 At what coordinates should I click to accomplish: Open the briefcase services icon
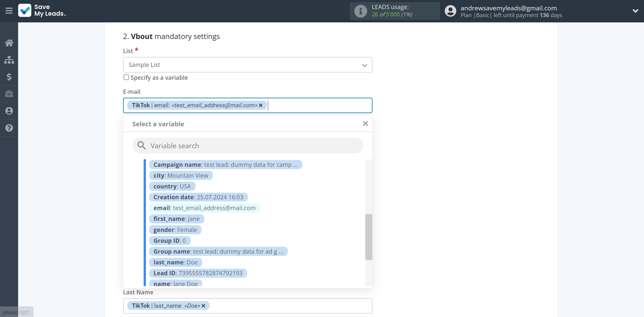[x=9, y=94]
